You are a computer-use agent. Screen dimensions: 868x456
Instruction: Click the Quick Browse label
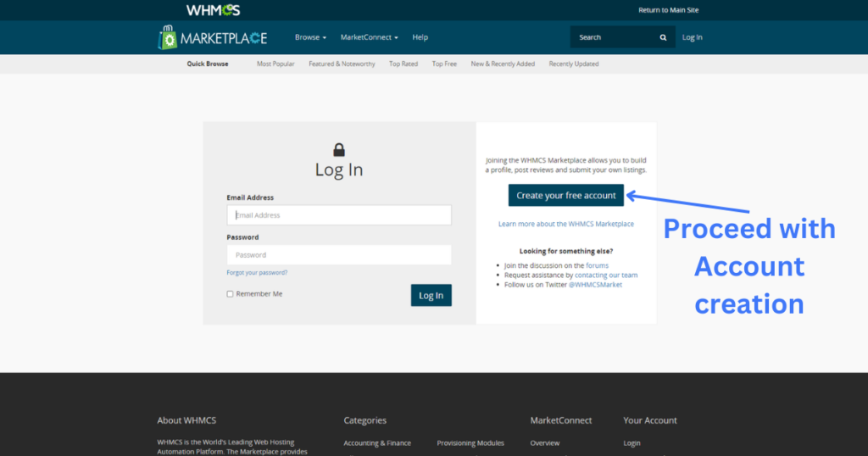[x=208, y=64]
